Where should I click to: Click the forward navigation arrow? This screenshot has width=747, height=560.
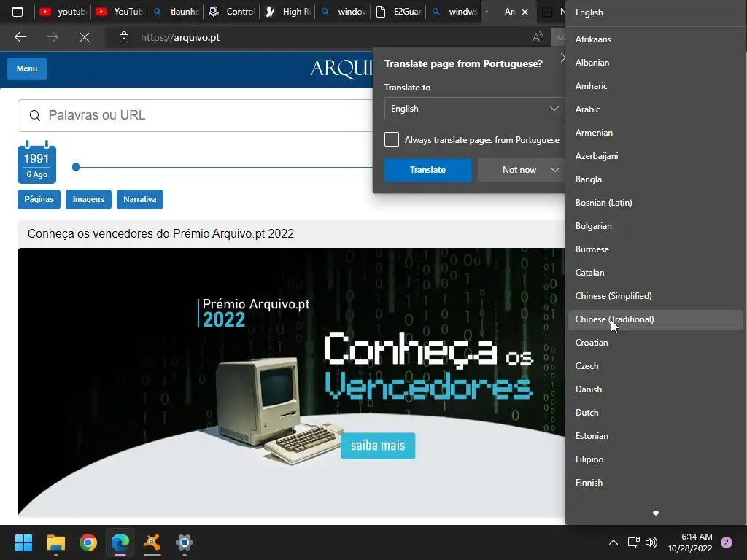pyautogui.click(x=53, y=37)
